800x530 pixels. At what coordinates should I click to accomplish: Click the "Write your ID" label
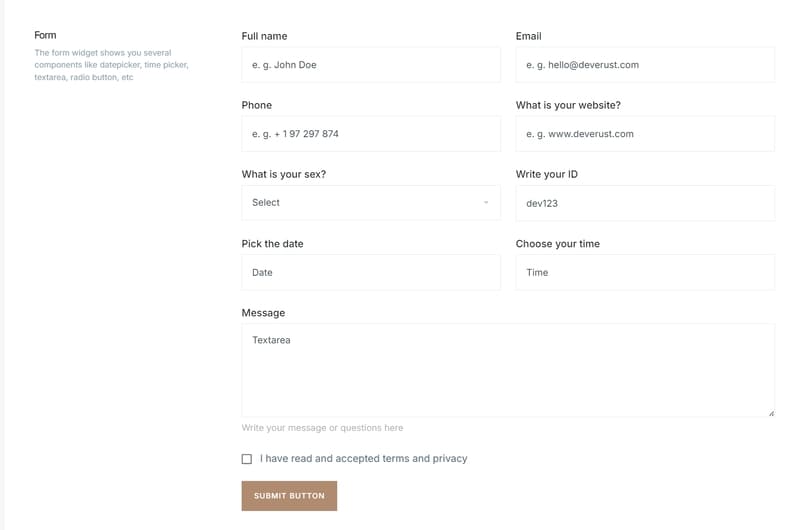(x=546, y=174)
